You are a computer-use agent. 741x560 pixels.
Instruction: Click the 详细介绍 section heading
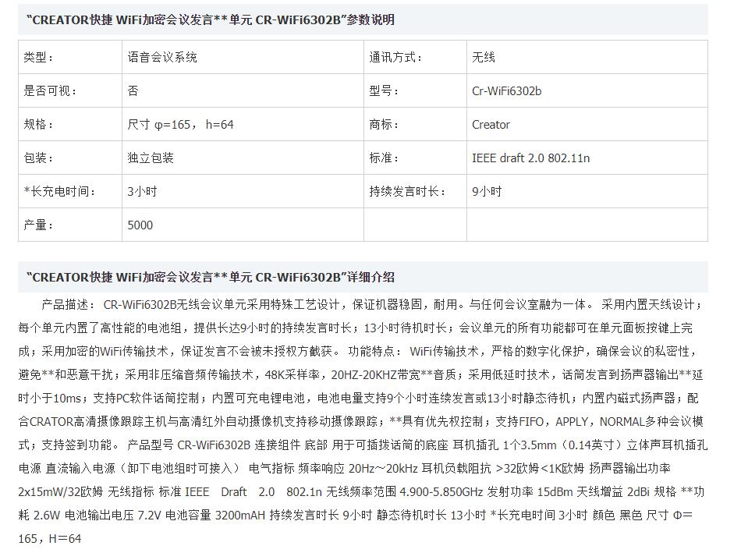(211, 278)
